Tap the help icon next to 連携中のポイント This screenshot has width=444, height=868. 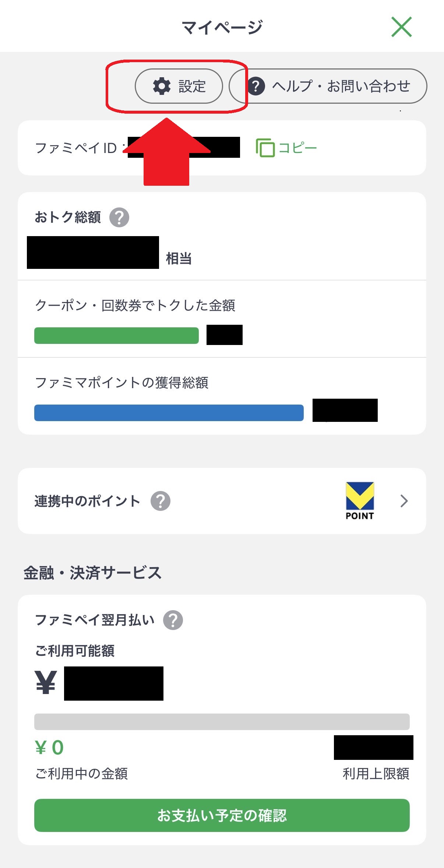tap(161, 501)
